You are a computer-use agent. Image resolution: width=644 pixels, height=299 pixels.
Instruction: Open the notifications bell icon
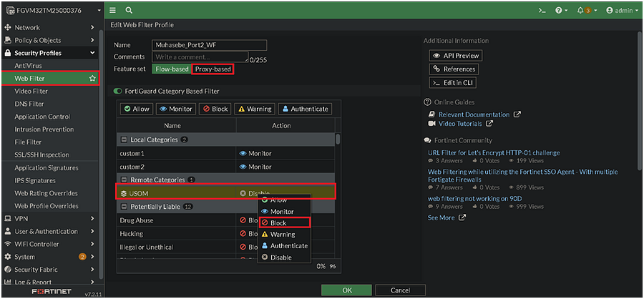point(587,11)
